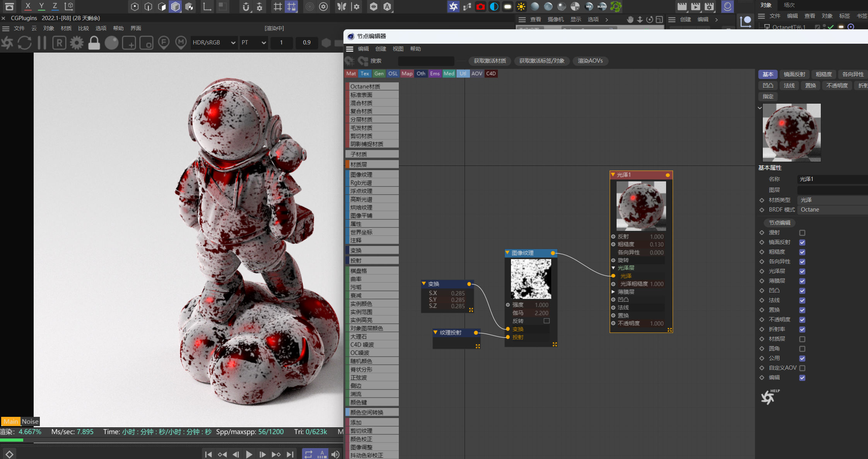Switch to 镜面反射 tab
This screenshot has height=459, width=868.
pyautogui.click(x=795, y=74)
